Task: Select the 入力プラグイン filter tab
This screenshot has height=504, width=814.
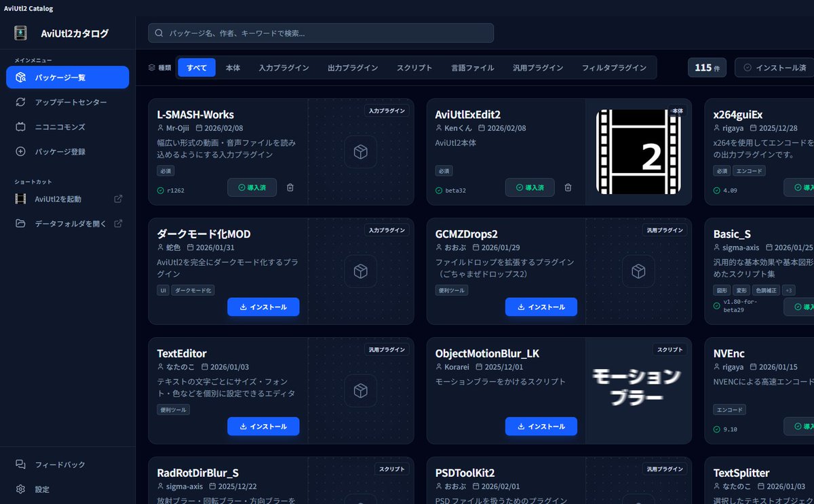Action: pyautogui.click(x=284, y=68)
